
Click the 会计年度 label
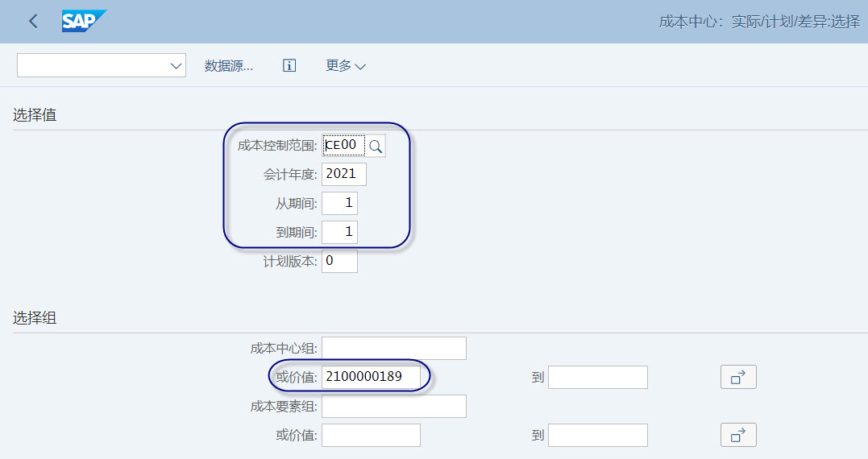click(290, 175)
